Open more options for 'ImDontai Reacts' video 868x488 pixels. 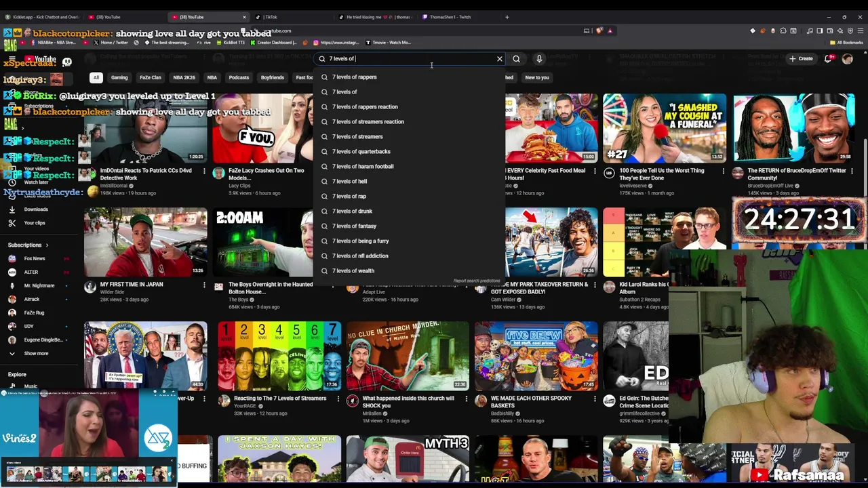click(x=204, y=171)
